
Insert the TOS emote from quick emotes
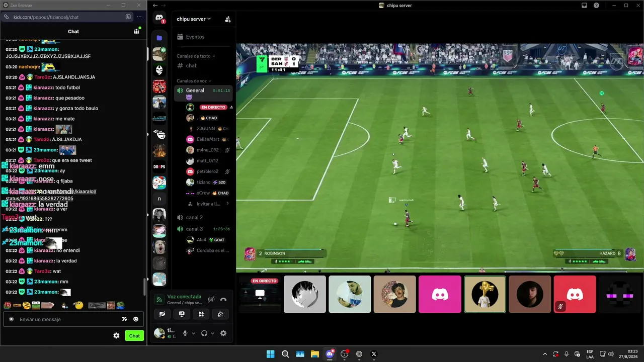pyautogui.click(x=8, y=305)
